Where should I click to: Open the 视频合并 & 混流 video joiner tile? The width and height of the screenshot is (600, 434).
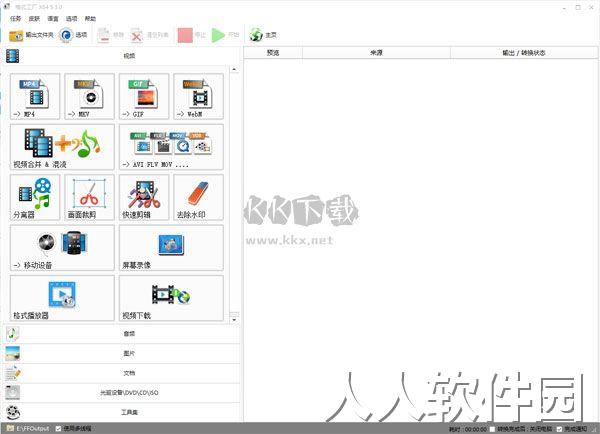pyautogui.click(x=62, y=147)
